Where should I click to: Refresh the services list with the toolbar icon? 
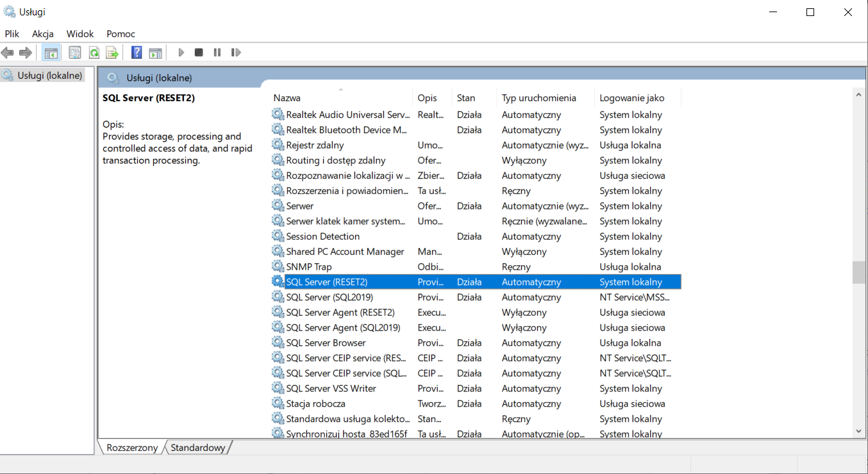(94, 53)
